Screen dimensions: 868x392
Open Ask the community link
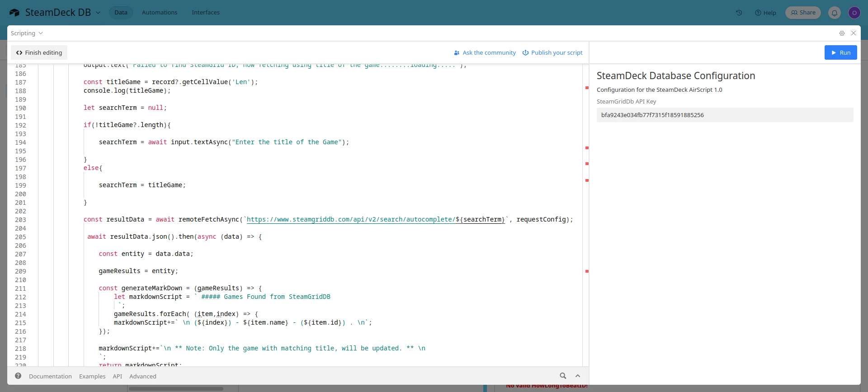[485, 52]
